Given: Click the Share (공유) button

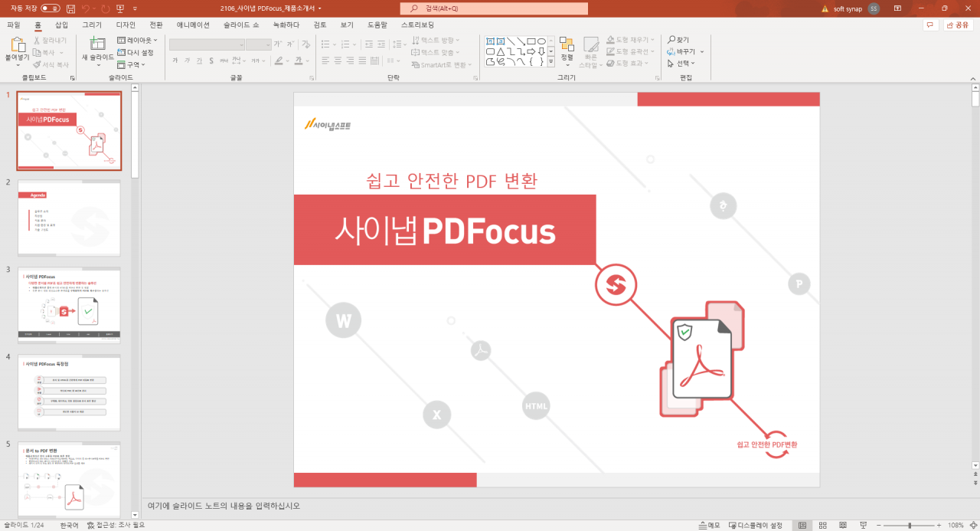Looking at the screenshot, I should [x=959, y=24].
